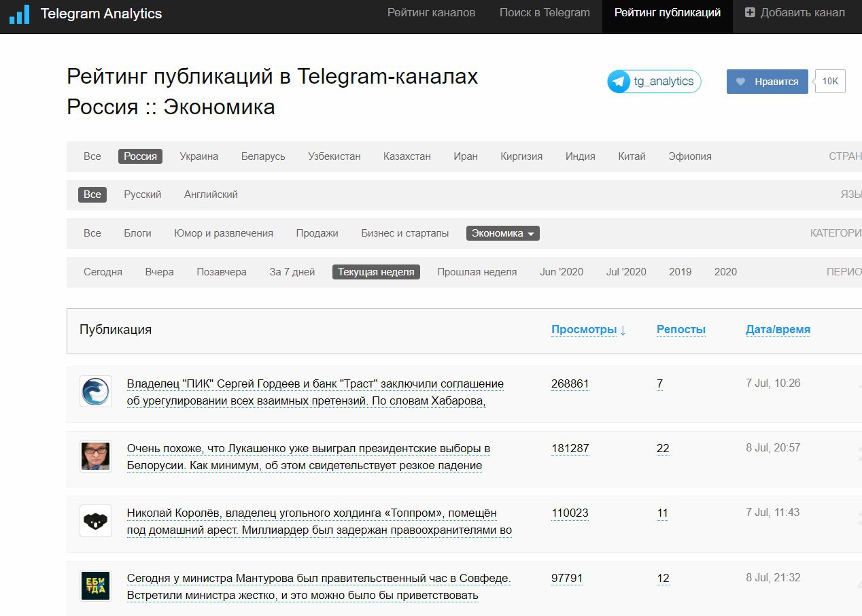The height and width of the screenshot is (616, 862).
Task: Click view count 110023
Action: [x=570, y=513]
